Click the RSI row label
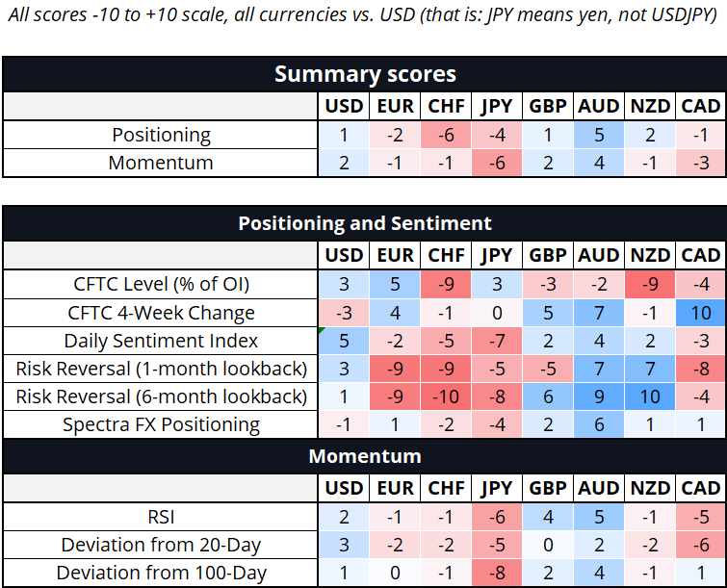The height and width of the screenshot is (588, 727). click(162, 517)
